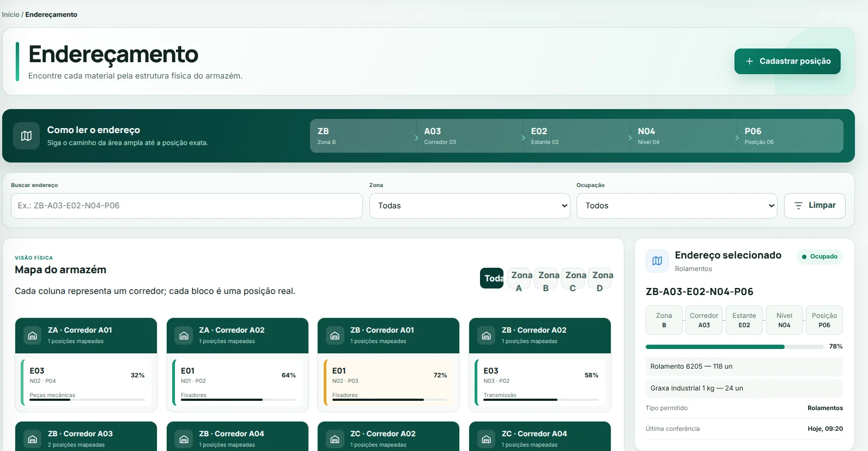Focus the Buscar endereço search field

pos(187,206)
